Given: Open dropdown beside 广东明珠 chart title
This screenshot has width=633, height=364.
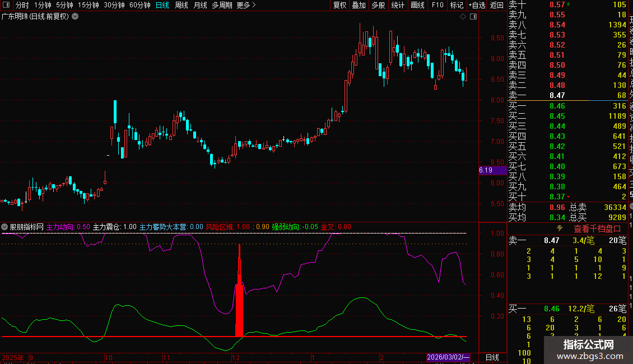Looking at the screenshot, I should pos(75,17).
